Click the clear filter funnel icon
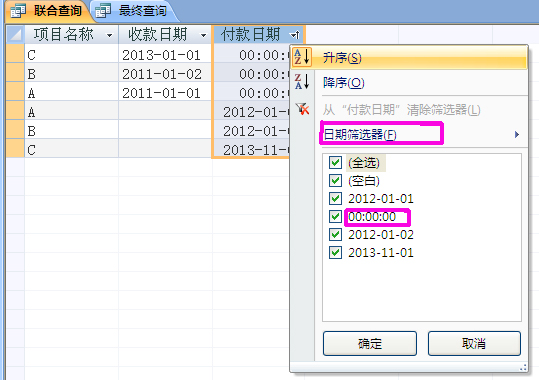539x380 pixels. click(x=302, y=109)
